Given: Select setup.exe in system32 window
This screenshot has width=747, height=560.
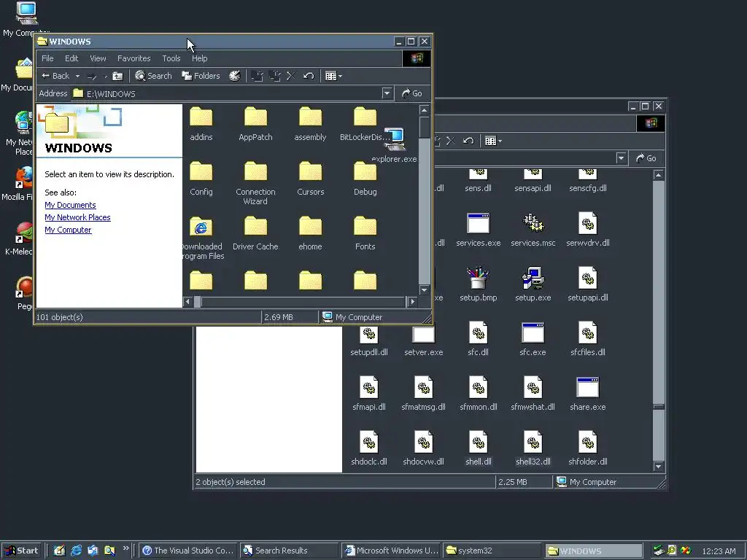Looking at the screenshot, I should 533,285.
